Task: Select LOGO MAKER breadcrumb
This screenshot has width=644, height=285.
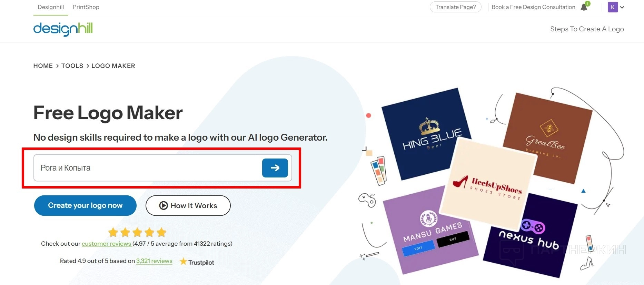Action: click(x=113, y=66)
